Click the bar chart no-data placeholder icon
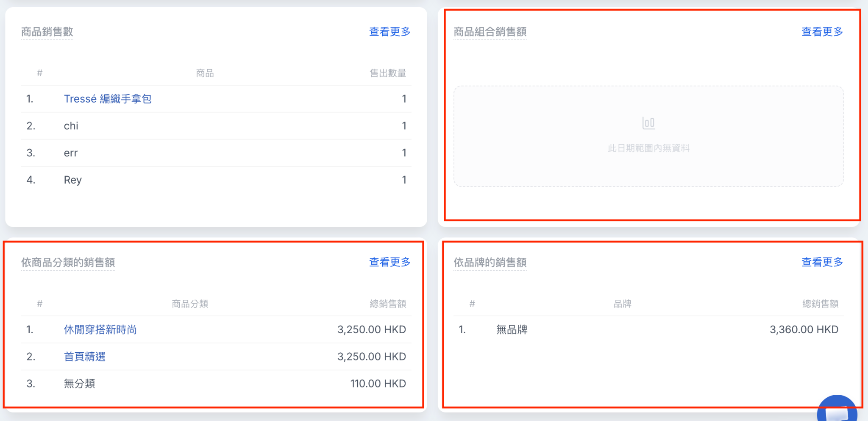Viewport: 868px width, 421px height. coord(648,123)
